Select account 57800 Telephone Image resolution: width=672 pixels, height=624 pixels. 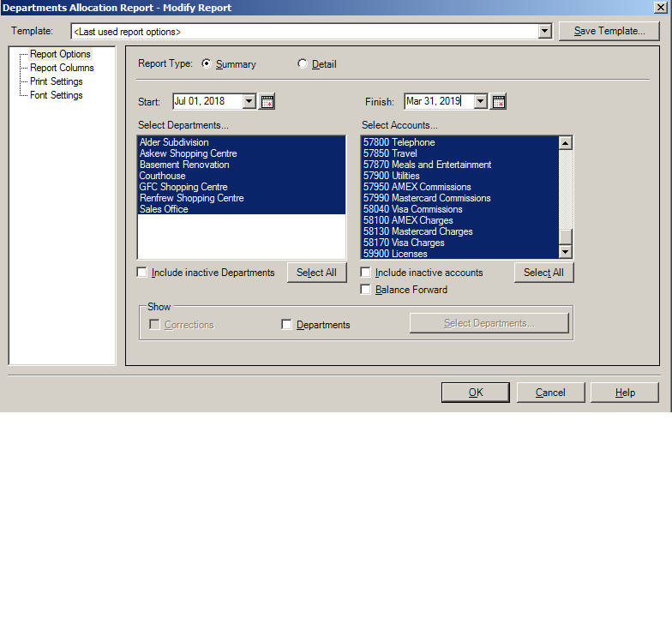coord(460,142)
